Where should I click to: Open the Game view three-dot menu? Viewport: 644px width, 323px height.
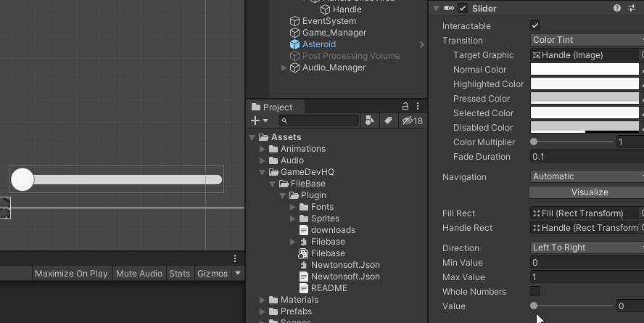pos(235,258)
